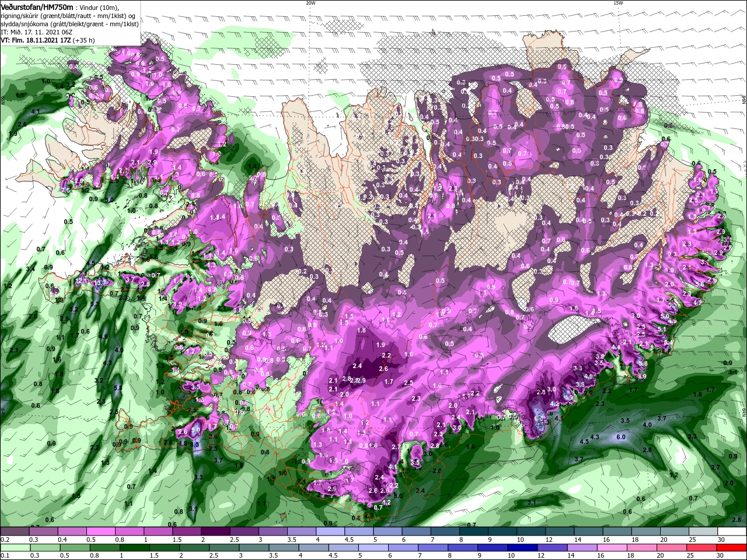Click the 2.4 snowfall value in the dark purple core
Image resolution: width=747 pixels, height=560 pixels.
tap(358, 366)
